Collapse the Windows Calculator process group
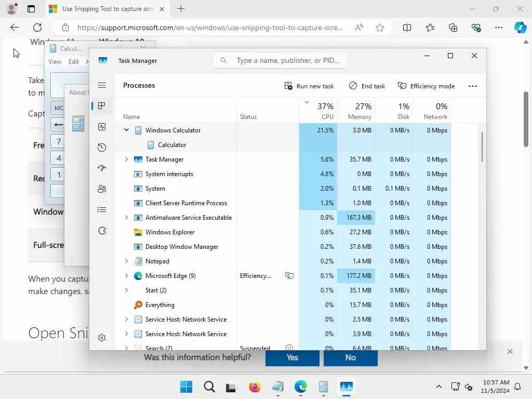The height and width of the screenshot is (399, 532). coord(127,130)
